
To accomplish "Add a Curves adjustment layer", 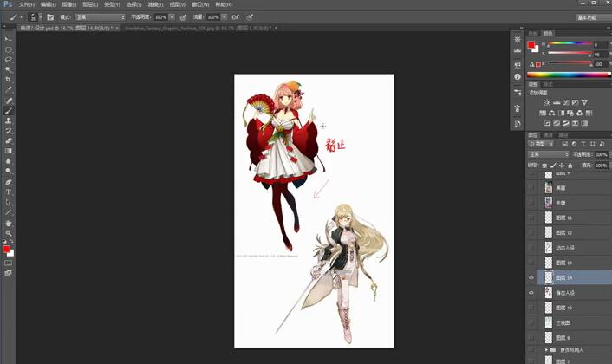I will click(565, 102).
